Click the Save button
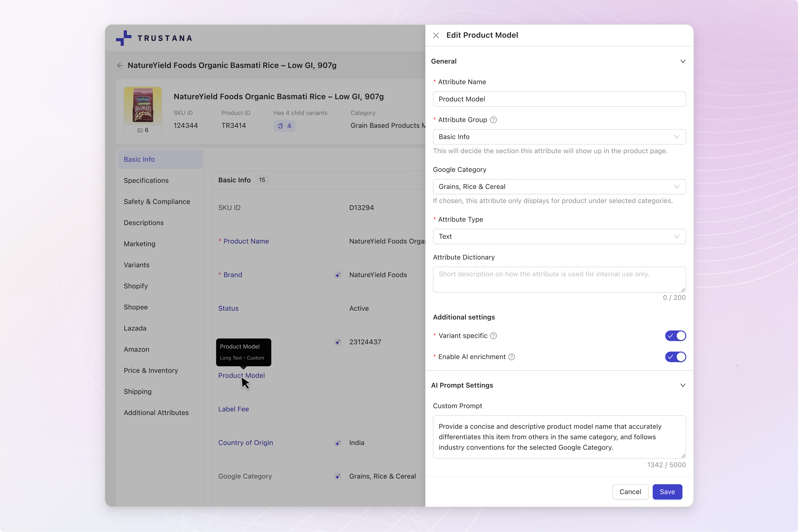This screenshot has height=532, width=798. [x=667, y=492]
